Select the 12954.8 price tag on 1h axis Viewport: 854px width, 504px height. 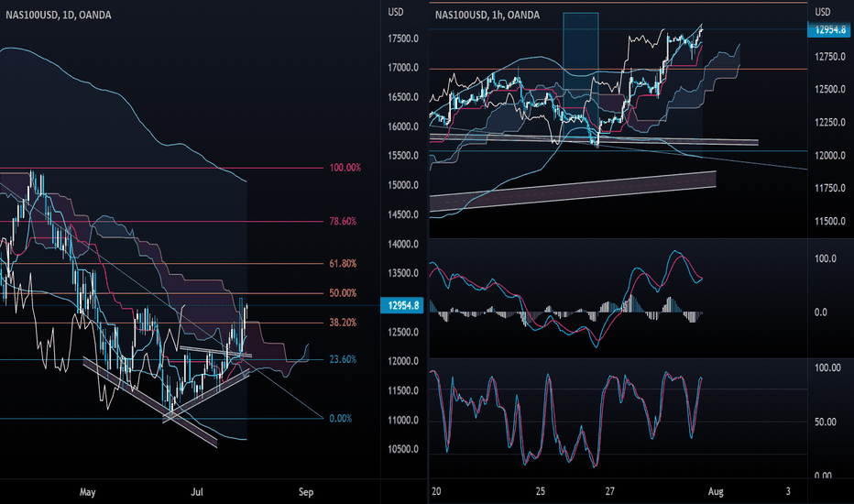(x=829, y=29)
